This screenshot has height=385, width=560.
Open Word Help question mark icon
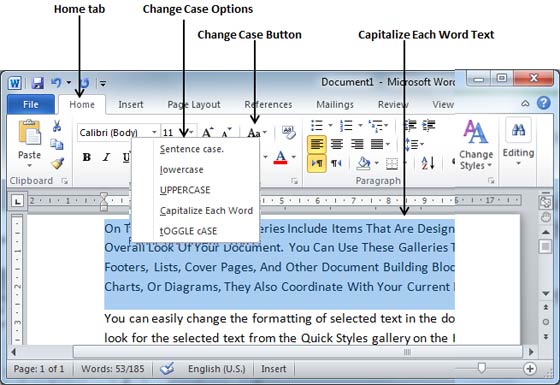544,103
